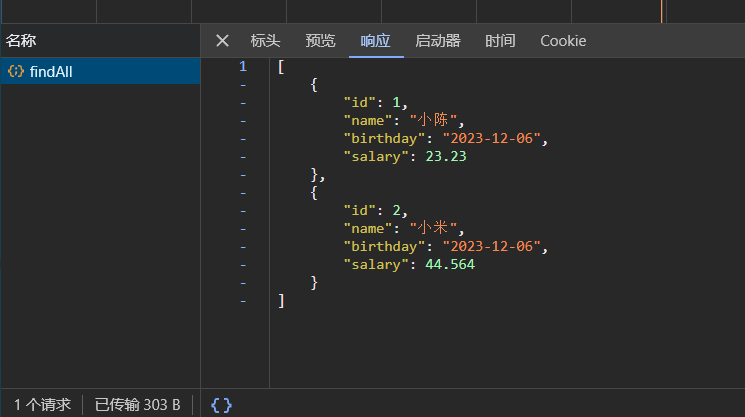Click the 1 个请求 status text

click(x=42, y=405)
